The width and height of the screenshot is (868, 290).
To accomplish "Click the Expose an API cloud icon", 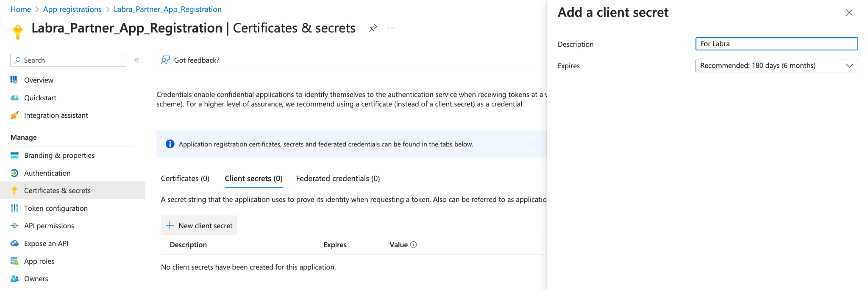I will point(14,243).
